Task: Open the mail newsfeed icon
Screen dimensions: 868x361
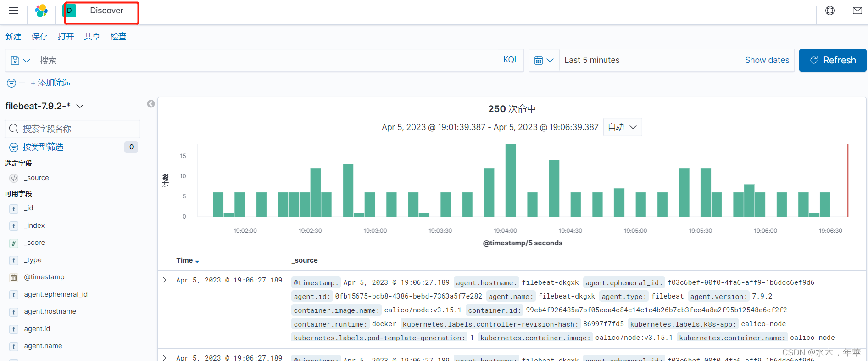Action: (857, 11)
